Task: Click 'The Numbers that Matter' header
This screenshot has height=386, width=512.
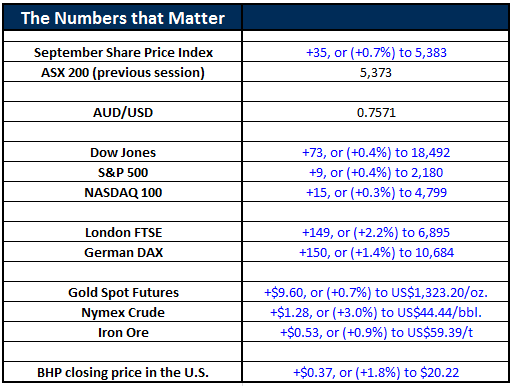Action: 123,18
